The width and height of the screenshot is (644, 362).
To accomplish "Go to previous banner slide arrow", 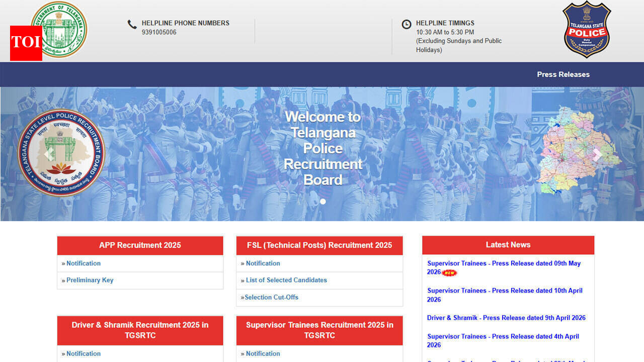I will [x=48, y=154].
